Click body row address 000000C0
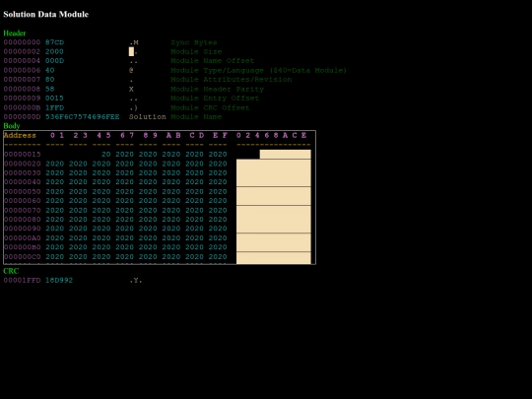The width and height of the screenshot is (532, 399). pos(22,256)
